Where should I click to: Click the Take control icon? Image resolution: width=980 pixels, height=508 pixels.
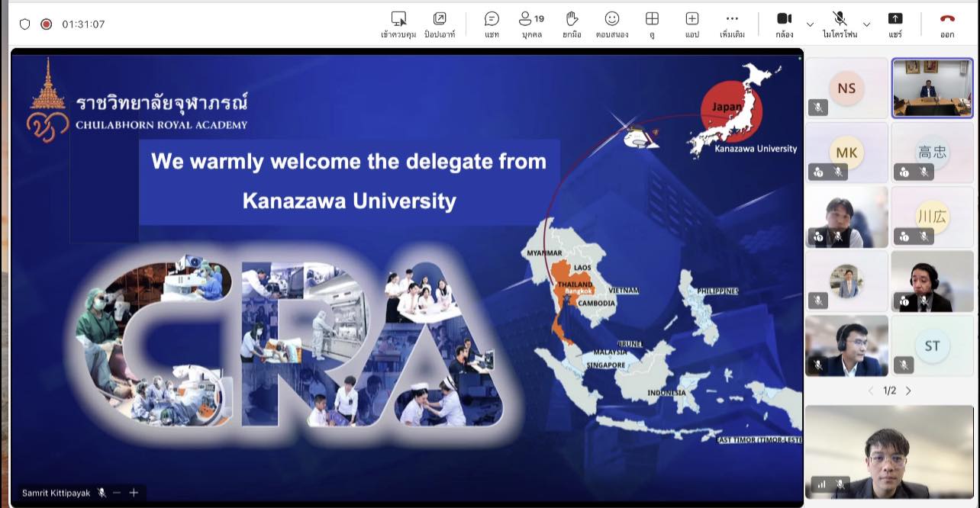point(398,24)
